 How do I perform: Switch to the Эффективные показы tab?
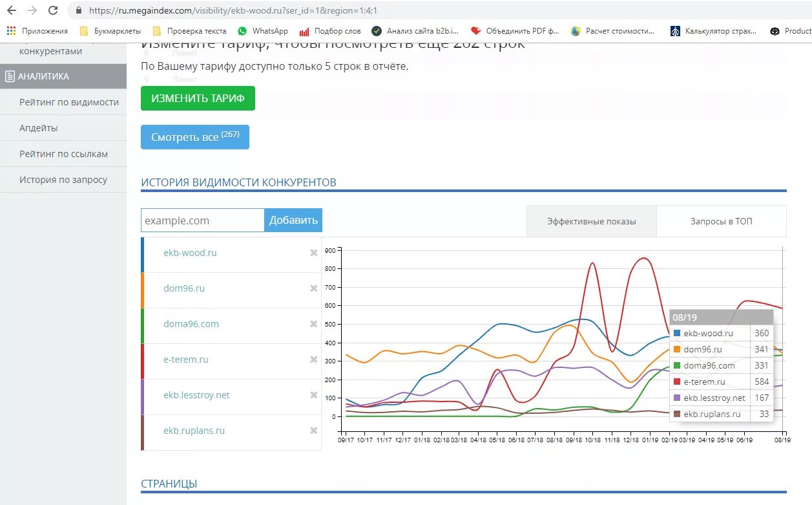tap(592, 221)
